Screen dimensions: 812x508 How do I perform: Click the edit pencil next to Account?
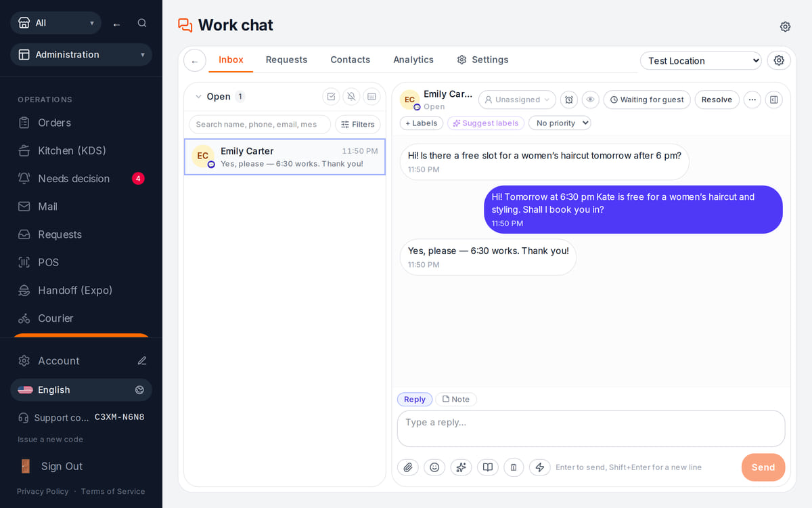[x=142, y=360]
